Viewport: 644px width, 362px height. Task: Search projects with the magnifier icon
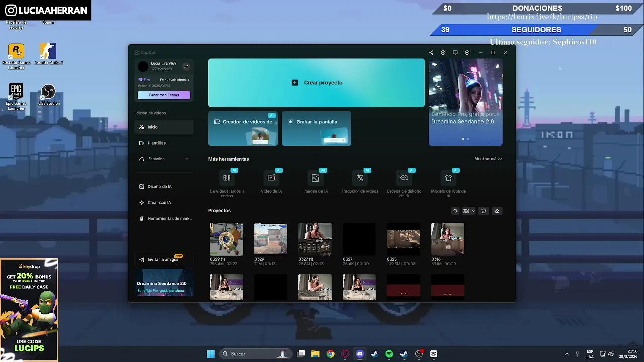[x=455, y=211]
